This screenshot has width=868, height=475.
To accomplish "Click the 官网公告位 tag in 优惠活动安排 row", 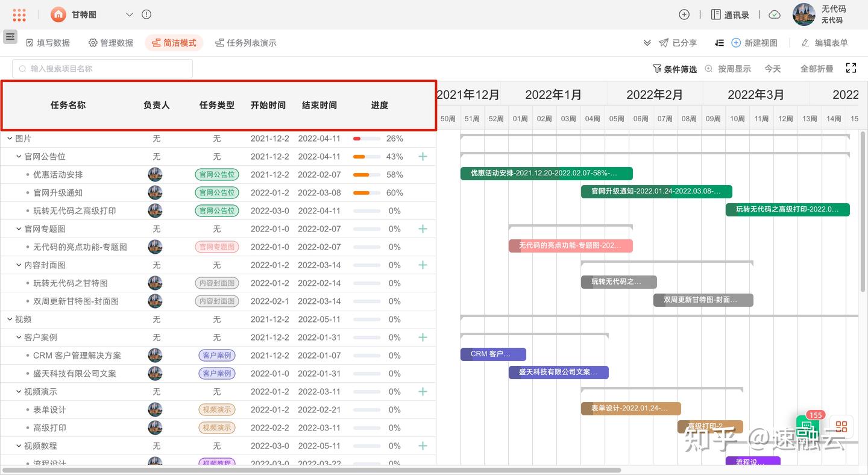I will [217, 174].
